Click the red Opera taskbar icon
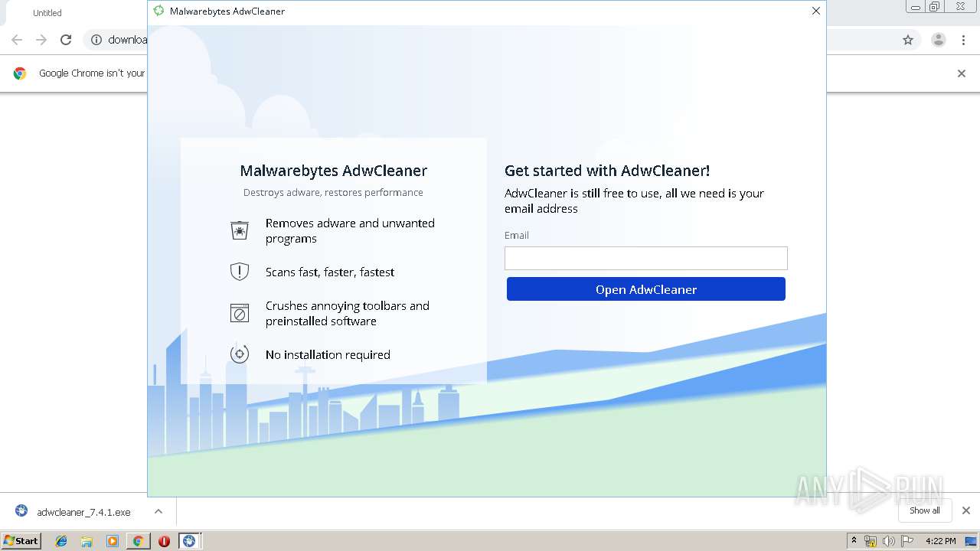 point(164,541)
